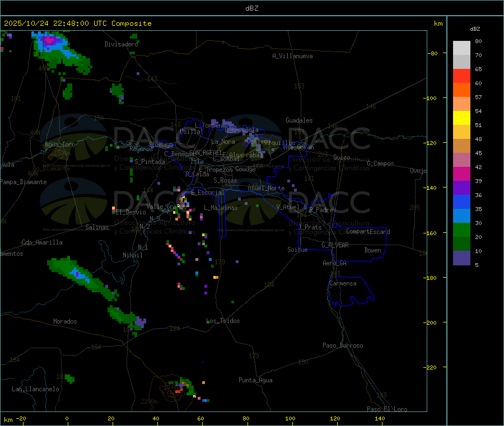Click the 140 km horizontal axis label
504x426 pixels.
[380, 419]
